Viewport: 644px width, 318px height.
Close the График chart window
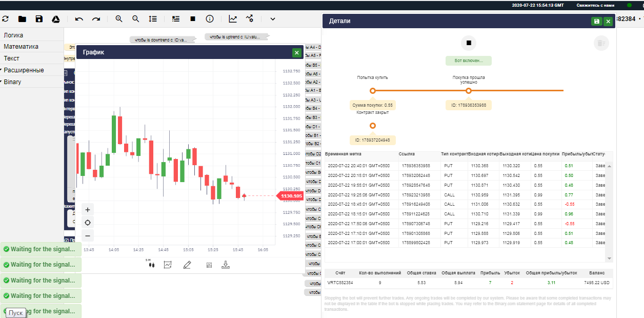(296, 52)
